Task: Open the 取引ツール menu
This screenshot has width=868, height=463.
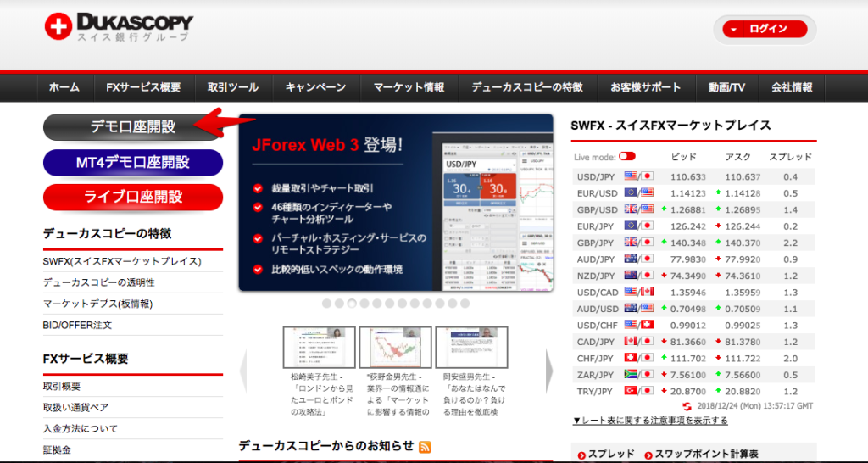Action: click(233, 87)
